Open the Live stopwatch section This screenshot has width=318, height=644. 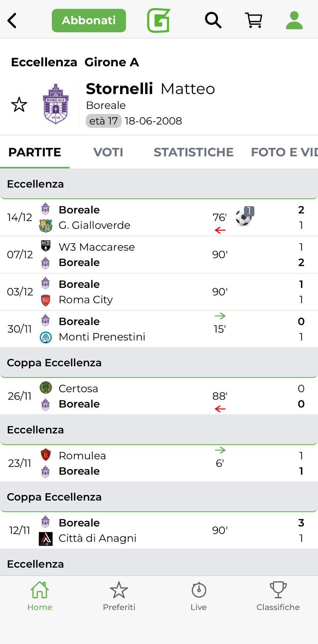click(199, 596)
